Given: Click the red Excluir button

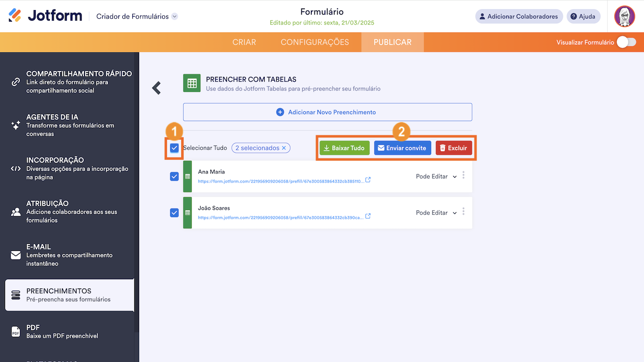Looking at the screenshot, I should (454, 148).
